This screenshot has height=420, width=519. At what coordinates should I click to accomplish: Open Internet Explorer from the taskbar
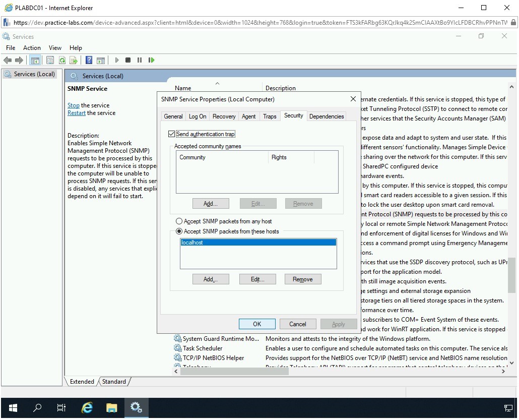click(87, 407)
